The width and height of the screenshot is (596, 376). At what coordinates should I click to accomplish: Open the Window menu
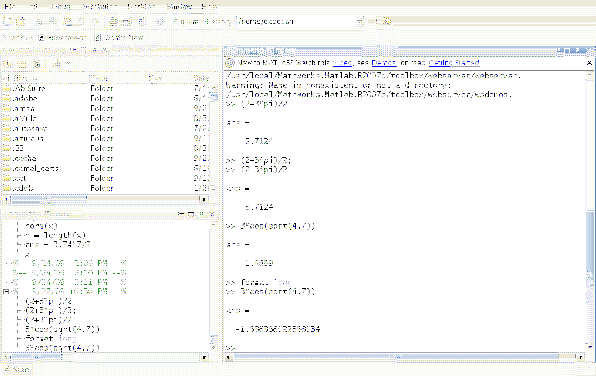(179, 6)
